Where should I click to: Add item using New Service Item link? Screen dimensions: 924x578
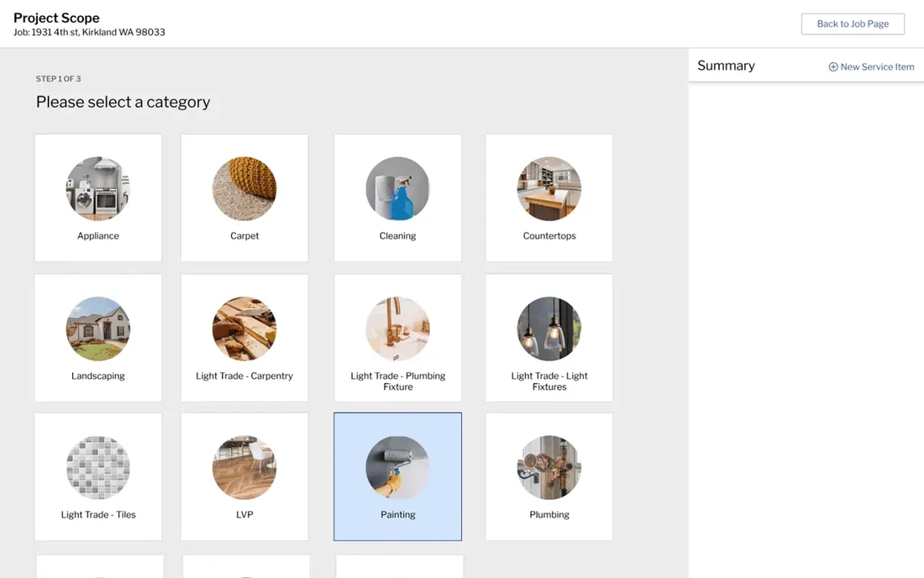pyautogui.click(x=872, y=67)
